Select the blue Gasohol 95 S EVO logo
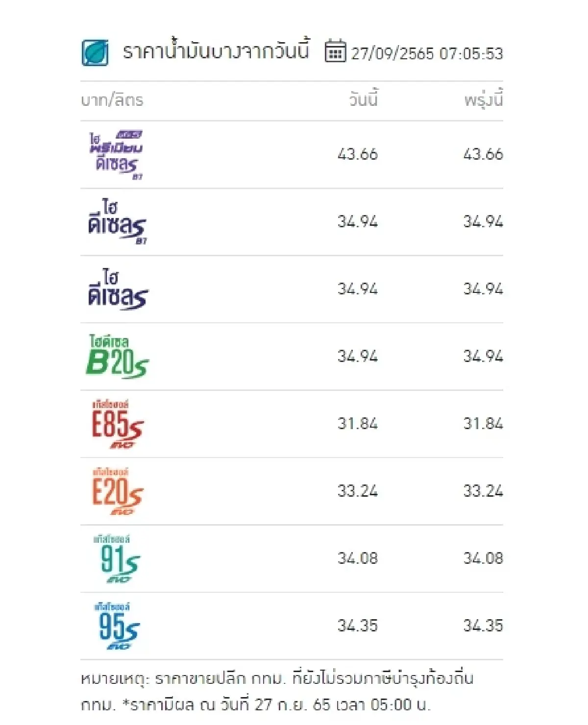Screen dimensions: 588x725 [118, 627]
